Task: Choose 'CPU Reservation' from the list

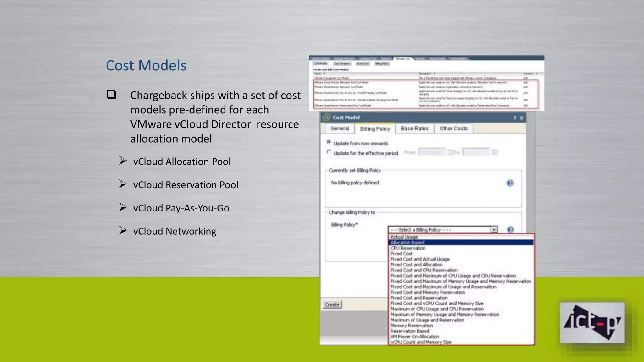Action: [461, 248]
